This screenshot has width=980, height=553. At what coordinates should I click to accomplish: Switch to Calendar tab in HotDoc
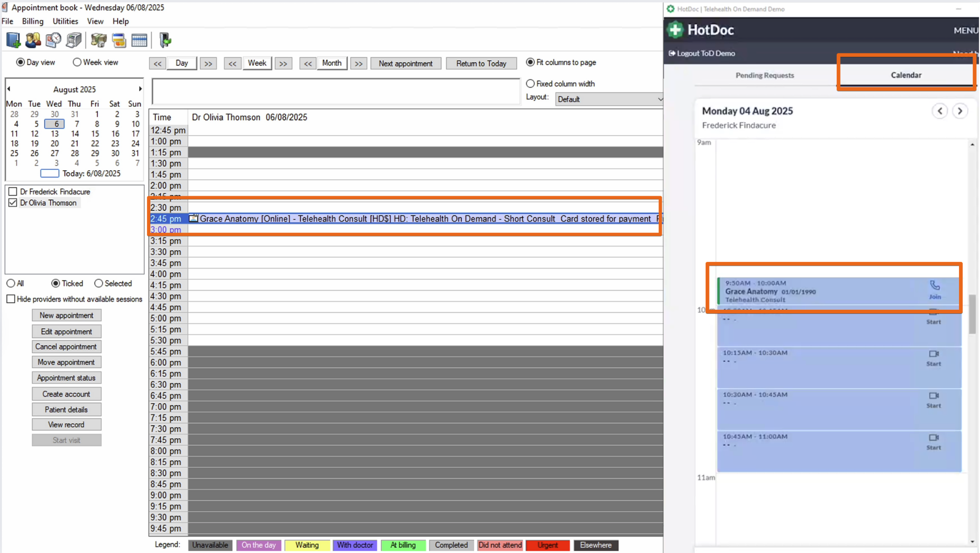point(906,75)
